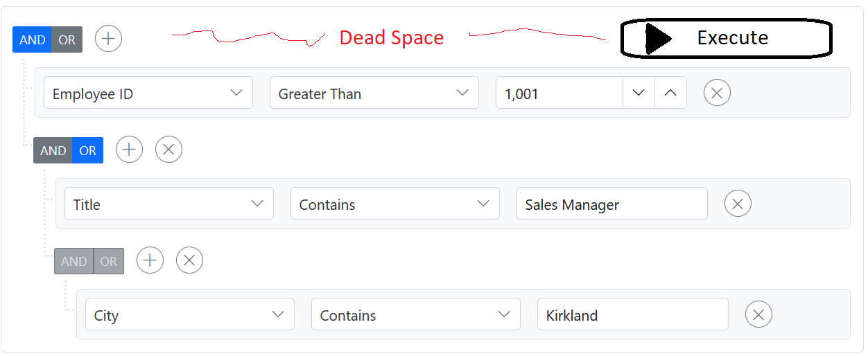
Task: Add a condition to the third group
Action: 150,260
